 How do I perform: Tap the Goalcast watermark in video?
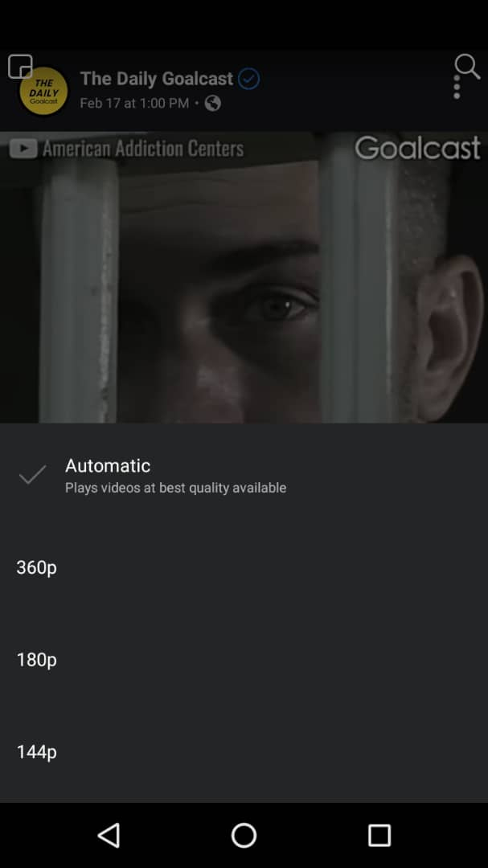[417, 148]
